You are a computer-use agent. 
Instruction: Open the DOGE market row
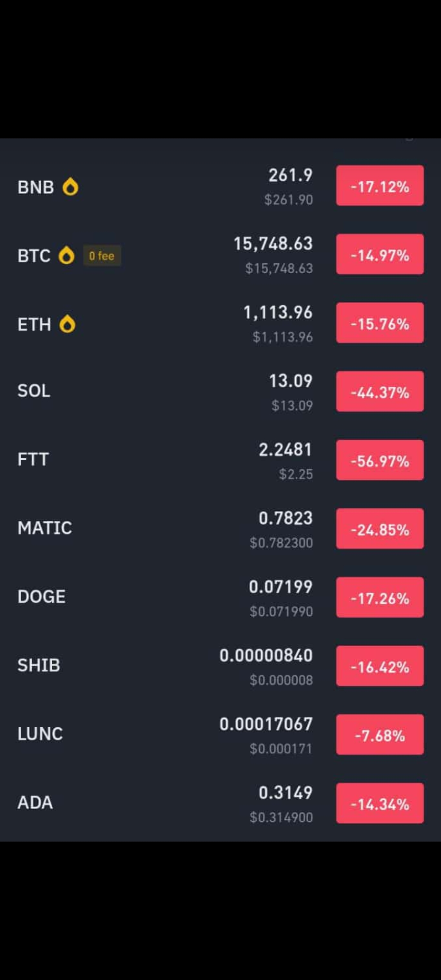[220, 597]
